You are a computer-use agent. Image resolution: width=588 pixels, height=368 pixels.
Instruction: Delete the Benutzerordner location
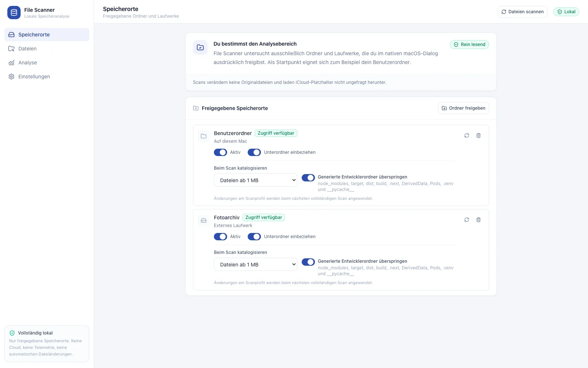[478, 135]
